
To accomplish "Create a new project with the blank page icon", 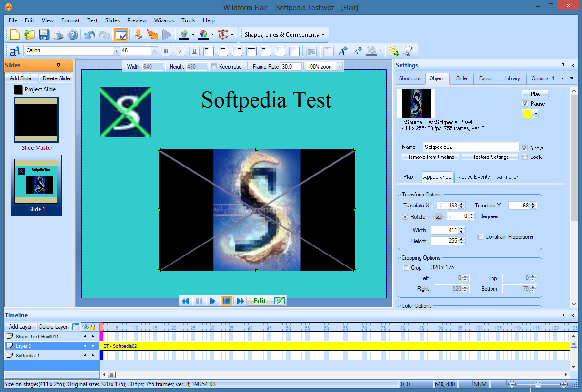I will point(15,35).
